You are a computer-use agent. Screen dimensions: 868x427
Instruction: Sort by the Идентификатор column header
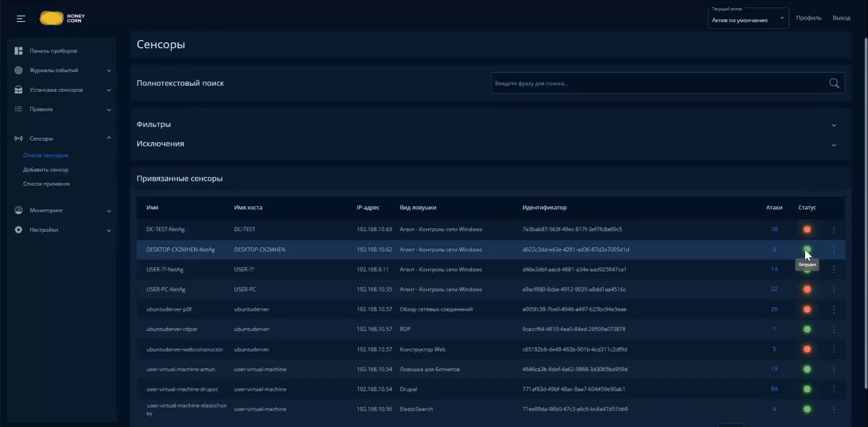pos(544,208)
